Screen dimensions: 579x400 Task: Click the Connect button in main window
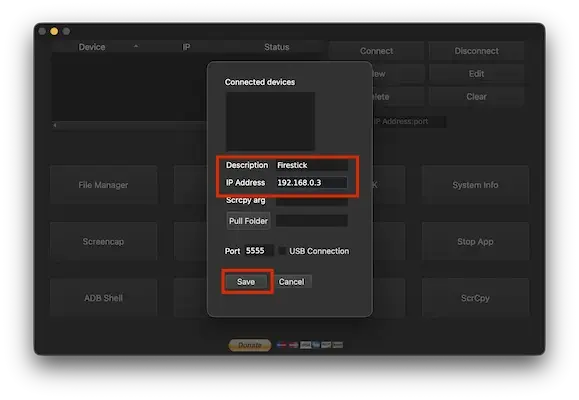(x=376, y=51)
